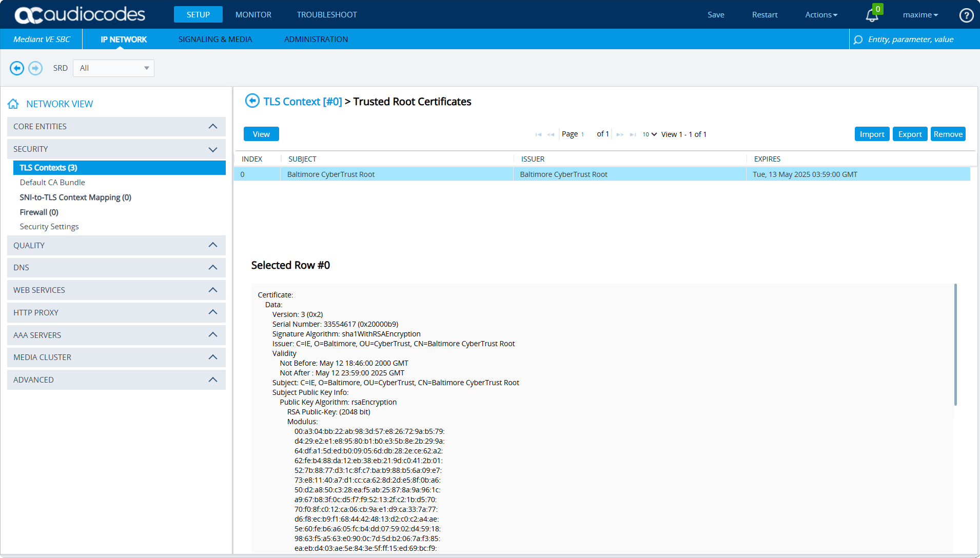Click the Remove button
980x558 pixels.
pyautogui.click(x=948, y=134)
